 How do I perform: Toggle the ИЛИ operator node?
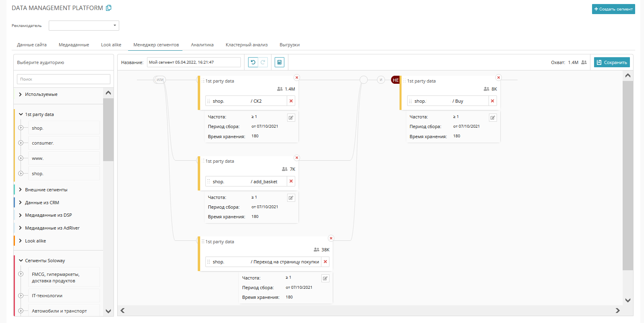click(160, 80)
